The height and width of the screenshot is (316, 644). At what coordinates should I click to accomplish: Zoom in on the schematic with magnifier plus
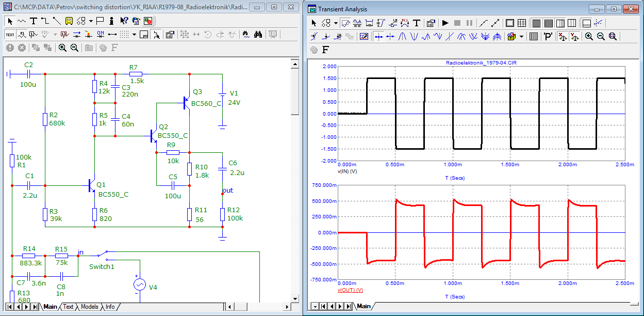pyautogui.click(x=62, y=48)
